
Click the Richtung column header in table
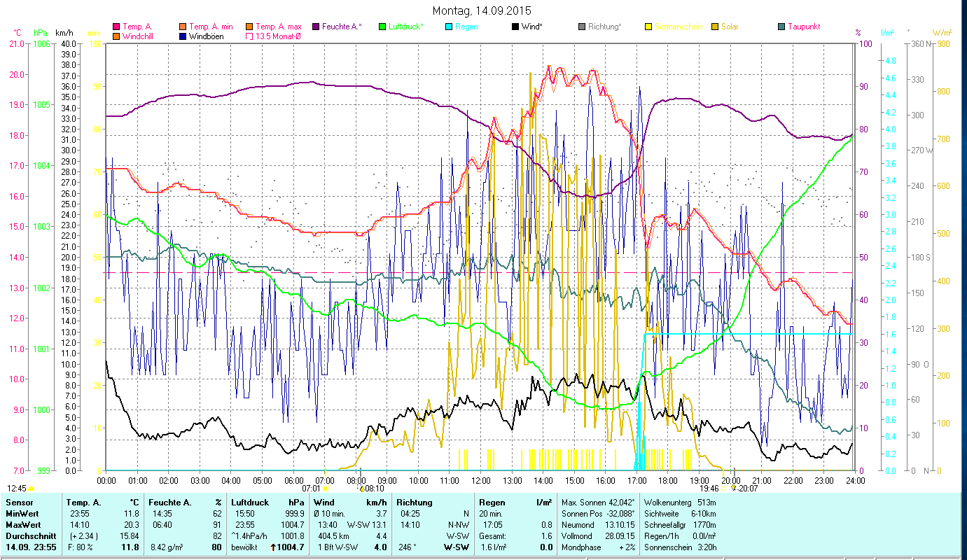pyautogui.click(x=415, y=503)
